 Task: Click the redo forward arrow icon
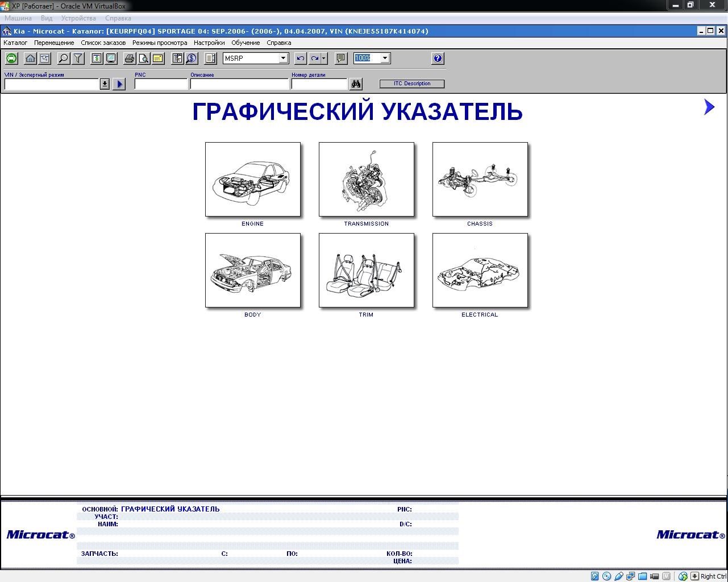pyautogui.click(x=314, y=58)
